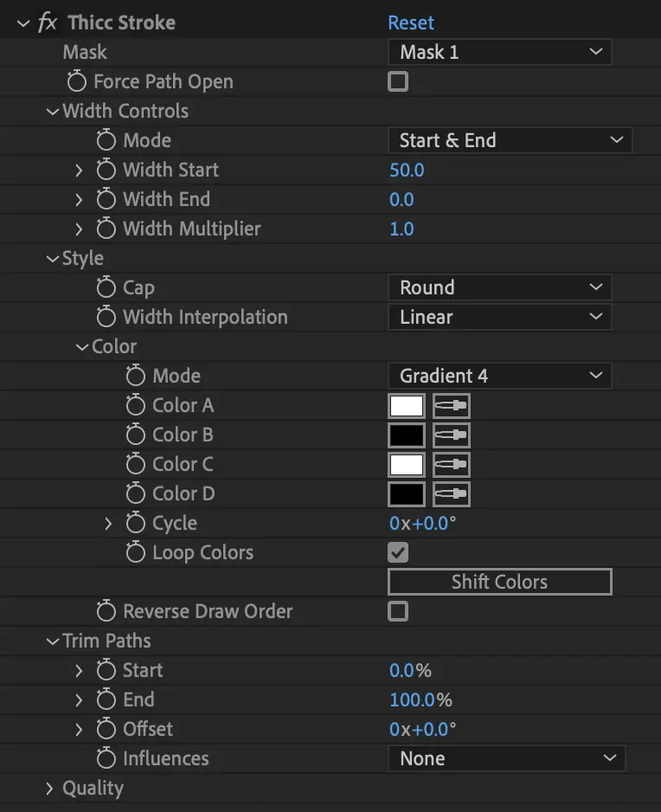Enable the Force Path Open checkbox
Viewport: 661px width, 812px height.
(x=398, y=82)
